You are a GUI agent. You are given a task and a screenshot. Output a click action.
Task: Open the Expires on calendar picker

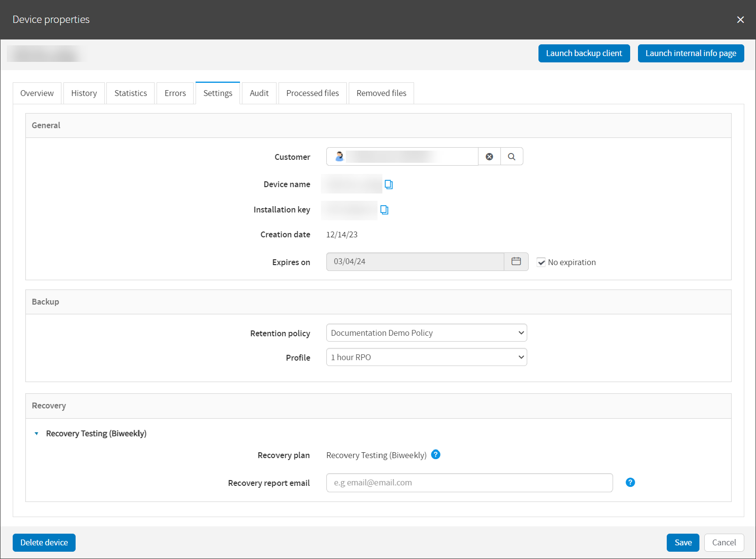coord(516,262)
